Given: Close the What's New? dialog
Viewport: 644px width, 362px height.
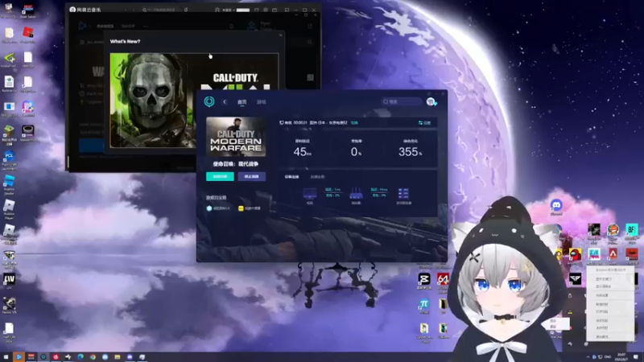Looking at the screenshot, I should (280, 35).
